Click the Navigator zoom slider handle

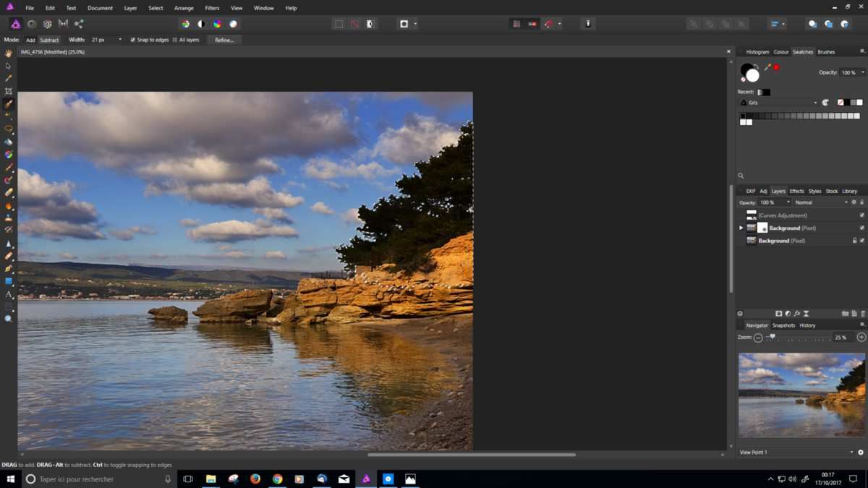coord(773,337)
